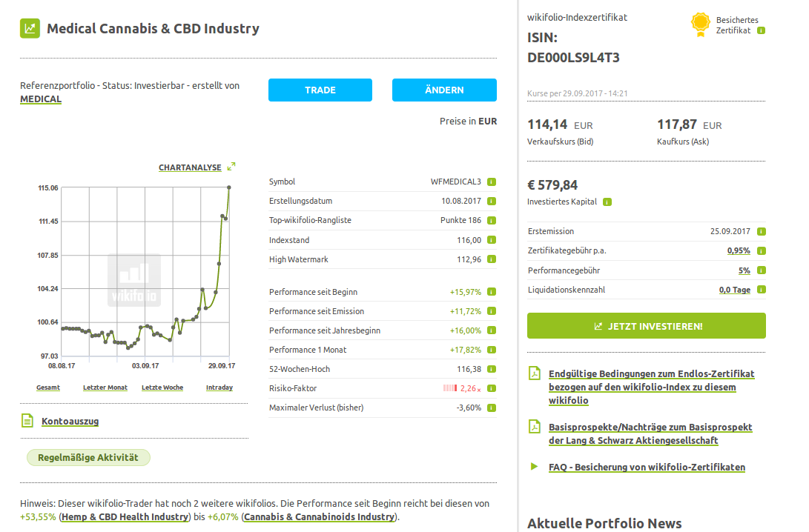Switch chart to Intraday view
This screenshot has width=809, height=532.
(x=219, y=388)
